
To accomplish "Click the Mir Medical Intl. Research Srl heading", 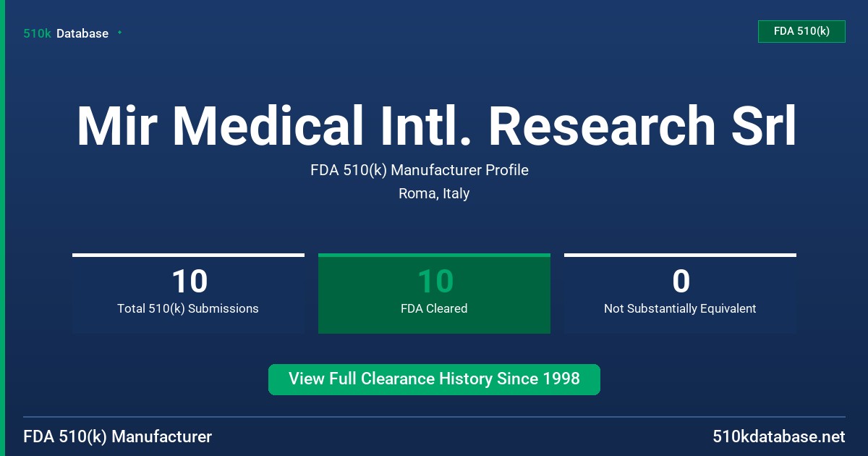I will click(436, 126).
